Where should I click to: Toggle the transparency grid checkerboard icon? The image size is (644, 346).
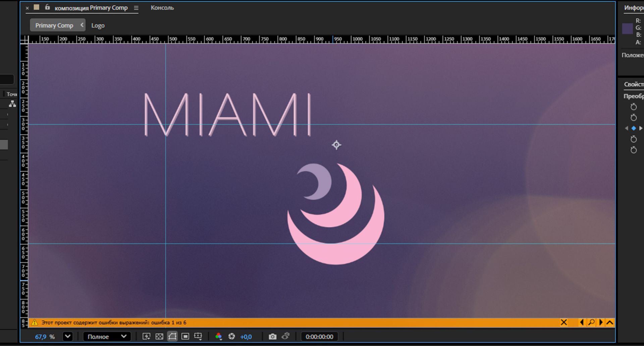[159, 336]
